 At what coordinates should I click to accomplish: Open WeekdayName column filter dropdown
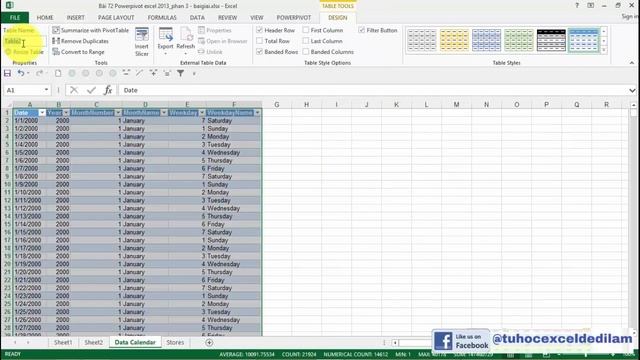(257, 113)
